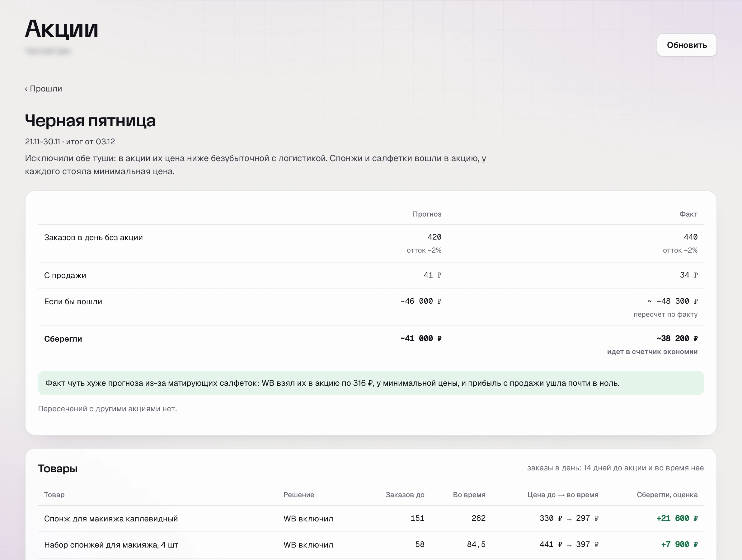This screenshot has height=560, width=742.
Task: Click the Прогноз column header
Action: [427, 214]
